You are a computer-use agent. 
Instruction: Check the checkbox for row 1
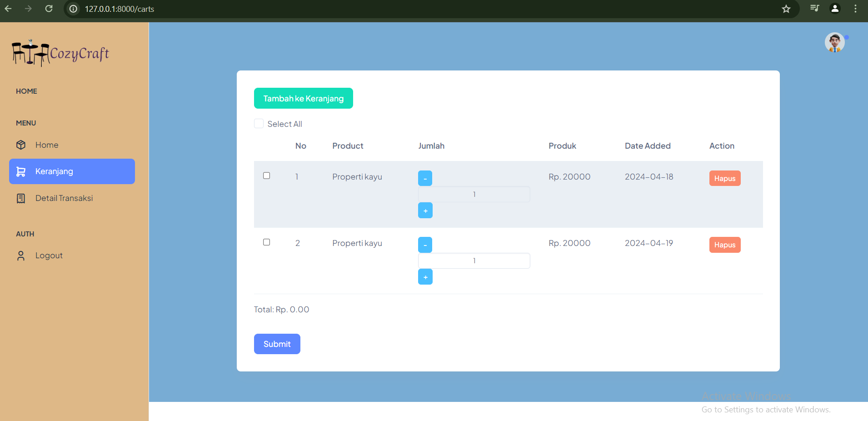tap(267, 176)
